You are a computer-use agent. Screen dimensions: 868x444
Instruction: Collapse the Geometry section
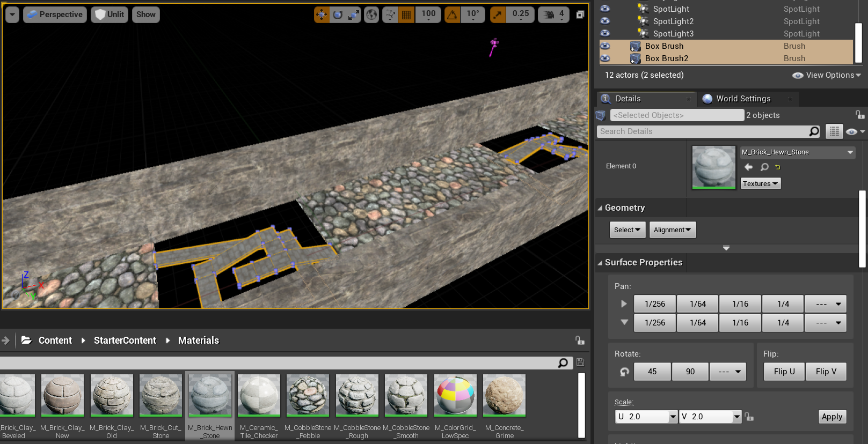(x=600, y=208)
